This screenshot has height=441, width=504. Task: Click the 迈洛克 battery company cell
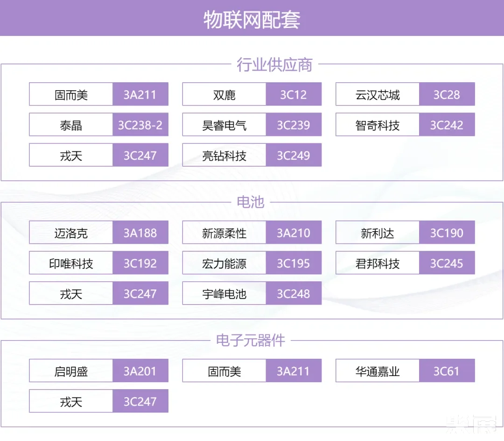tap(70, 232)
